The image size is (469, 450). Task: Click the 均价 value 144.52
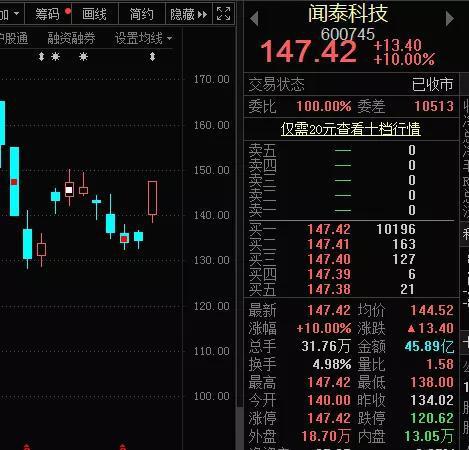pyautogui.click(x=432, y=310)
